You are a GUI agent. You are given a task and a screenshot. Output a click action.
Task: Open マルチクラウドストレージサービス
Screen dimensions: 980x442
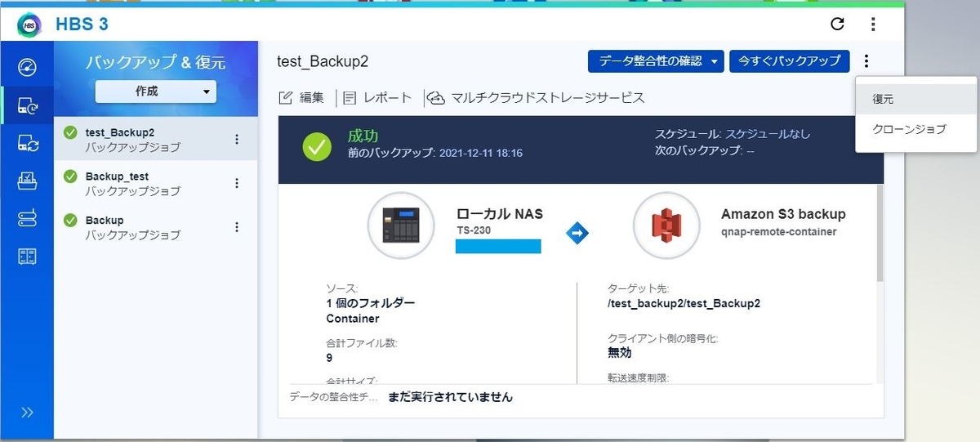(x=537, y=98)
